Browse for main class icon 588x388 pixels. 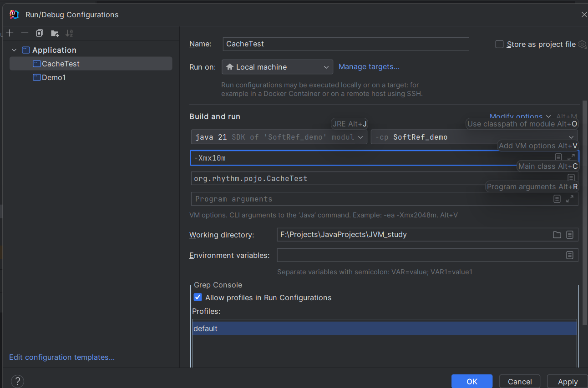pyautogui.click(x=571, y=178)
